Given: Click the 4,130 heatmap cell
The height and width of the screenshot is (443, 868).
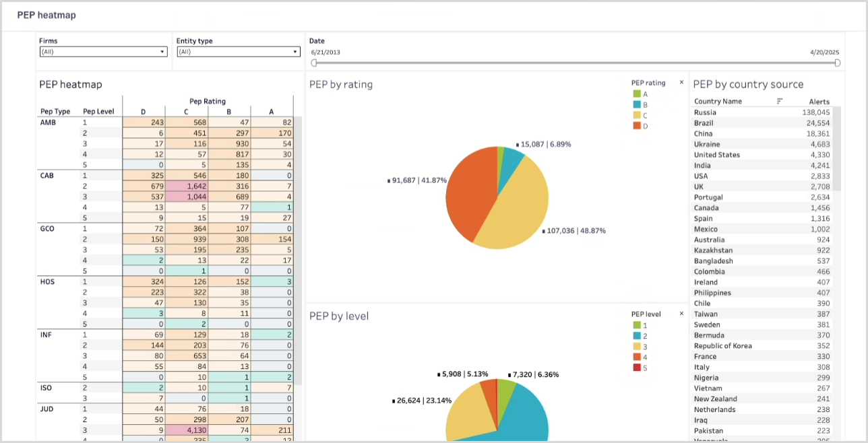Looking at the screenshot, I should pos(186,430).
